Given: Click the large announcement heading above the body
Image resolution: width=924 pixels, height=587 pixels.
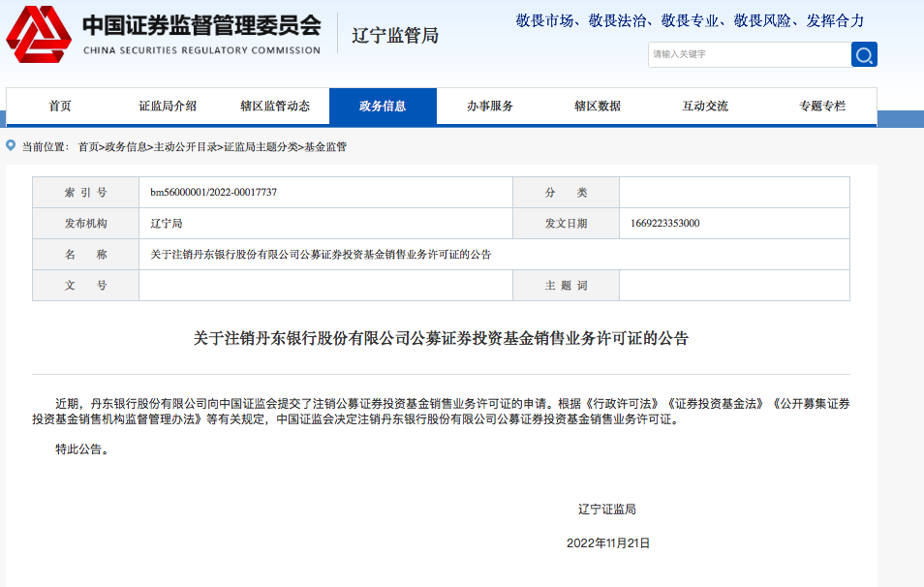Looking at the screenshot, I should tap(441, 338).
